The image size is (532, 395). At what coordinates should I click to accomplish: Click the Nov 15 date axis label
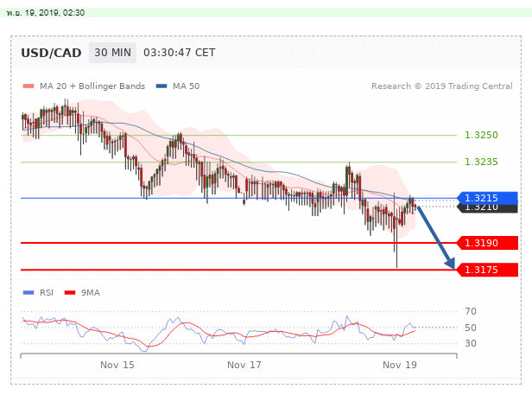point(117,365)
